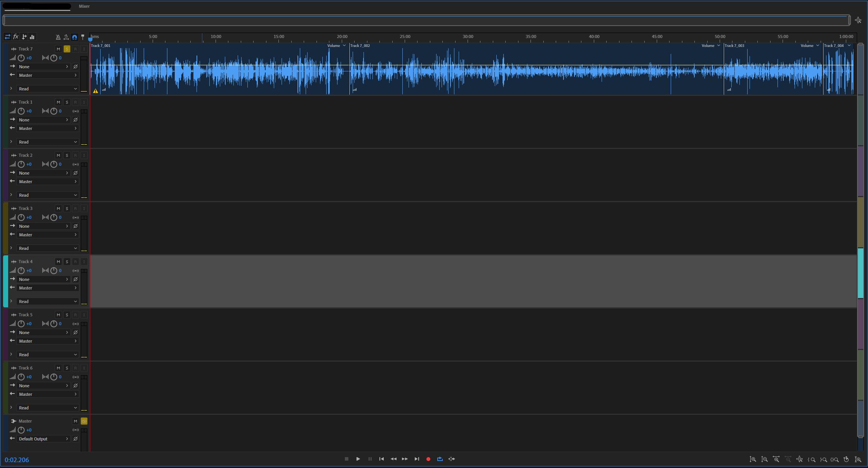Click the phase invert icon on Track 3
The width and height of the screenshot is (868, 468).
coord(76,226)
